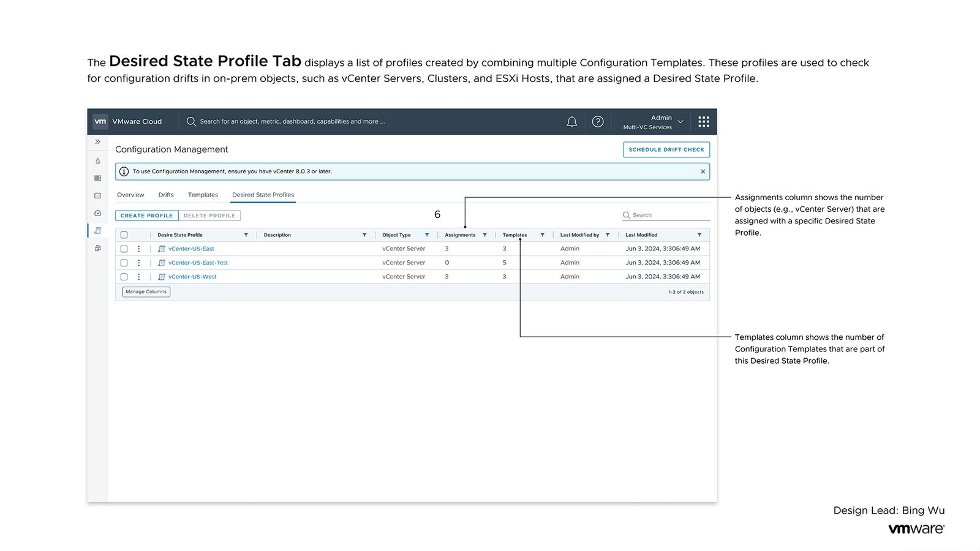Click the notifications bell icon

point(572,122)
